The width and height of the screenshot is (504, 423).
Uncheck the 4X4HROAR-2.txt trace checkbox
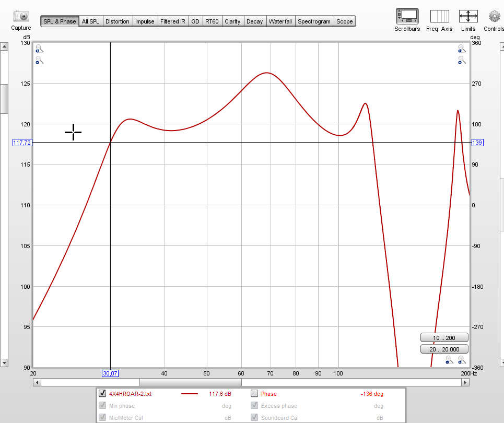[x=102, y=393]
